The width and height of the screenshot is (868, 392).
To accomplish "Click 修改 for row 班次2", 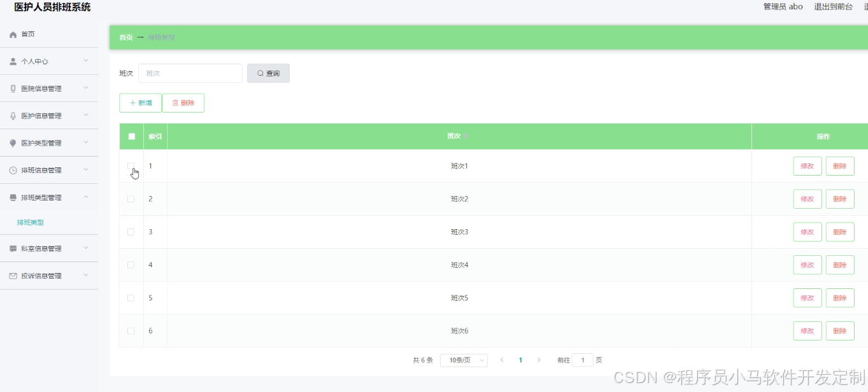I will pyautogui.click(x=808, y=199).
